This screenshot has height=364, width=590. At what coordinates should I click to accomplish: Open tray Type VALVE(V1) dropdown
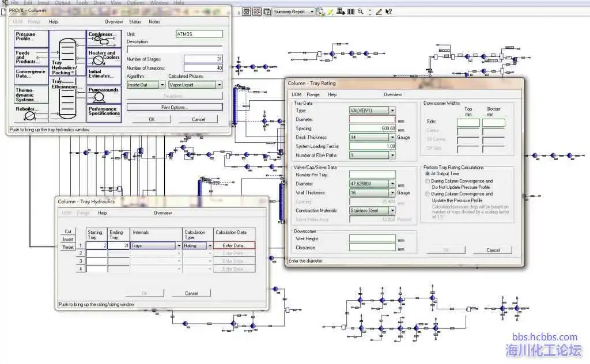pyautogui.click(x=392, y=111)
